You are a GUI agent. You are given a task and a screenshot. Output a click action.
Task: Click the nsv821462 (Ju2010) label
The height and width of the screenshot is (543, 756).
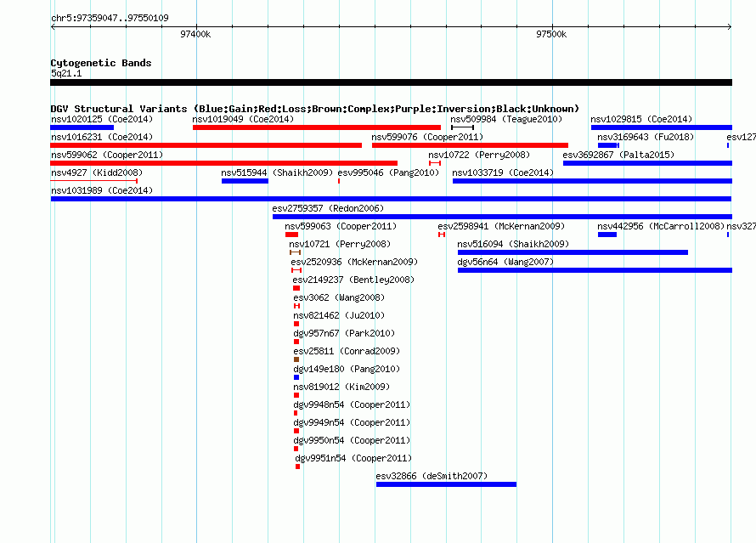pos(339,315)
